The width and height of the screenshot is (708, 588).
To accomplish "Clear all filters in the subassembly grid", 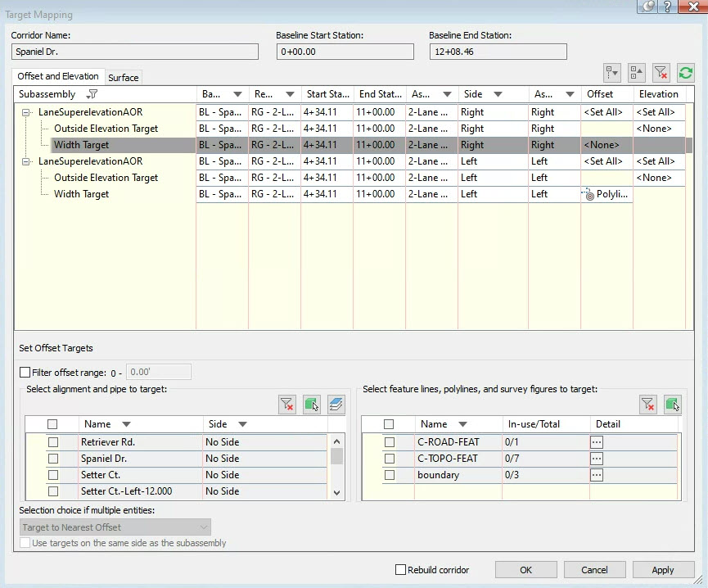I will pos(661,73).
